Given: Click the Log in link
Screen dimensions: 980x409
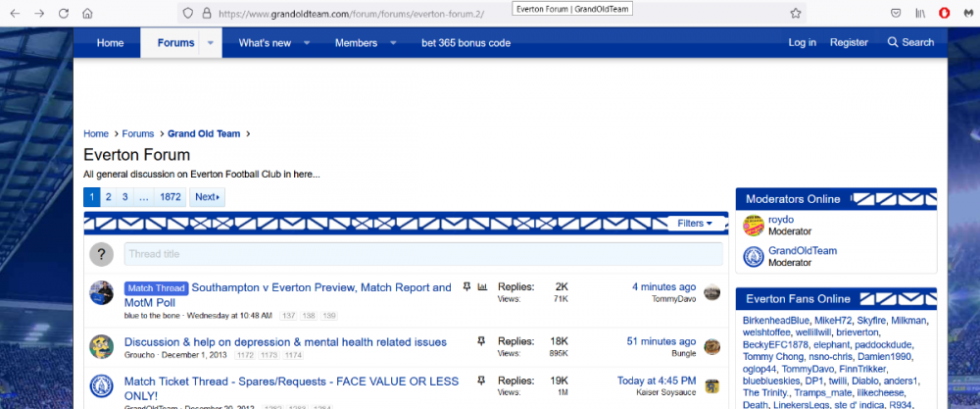Looking at the screenshot, I should (x=802, y=42).
